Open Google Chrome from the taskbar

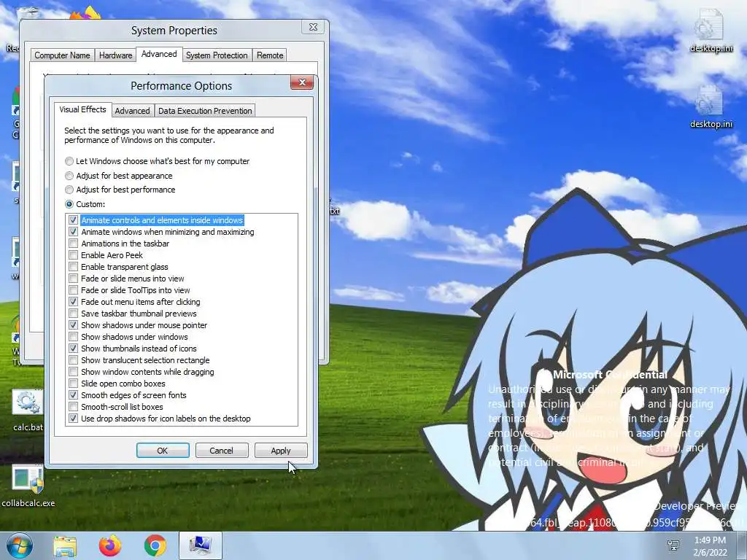click(x=155, y=545)
